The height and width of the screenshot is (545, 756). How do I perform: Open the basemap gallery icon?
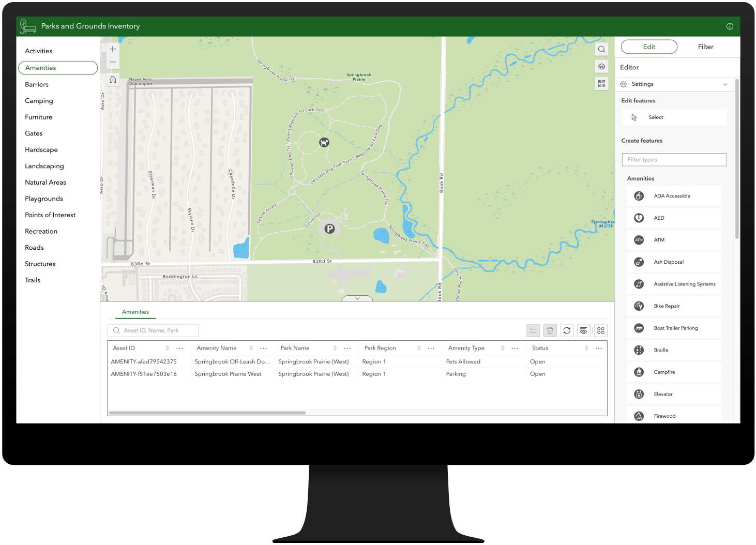[601, 83]
